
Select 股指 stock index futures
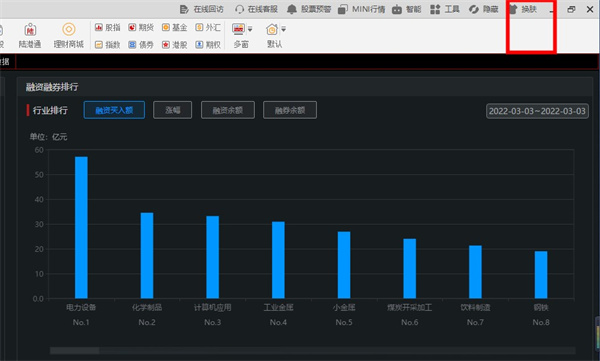click(108, 27)
